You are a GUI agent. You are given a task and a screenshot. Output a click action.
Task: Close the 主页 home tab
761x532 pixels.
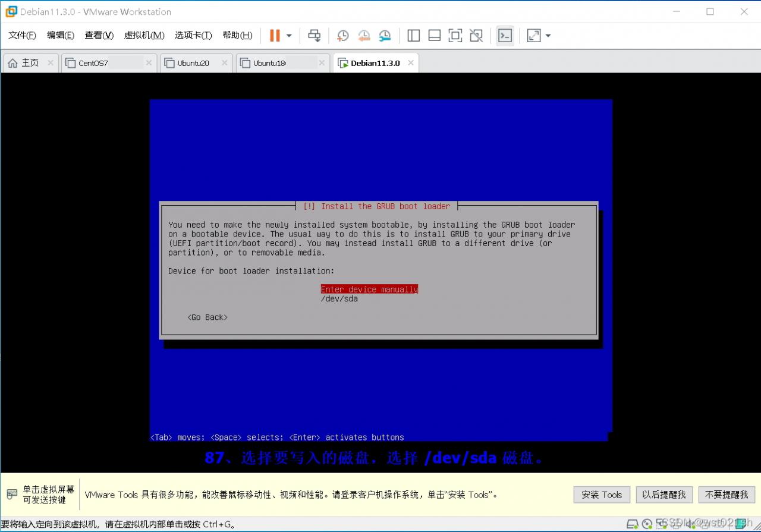coord(51,62)
